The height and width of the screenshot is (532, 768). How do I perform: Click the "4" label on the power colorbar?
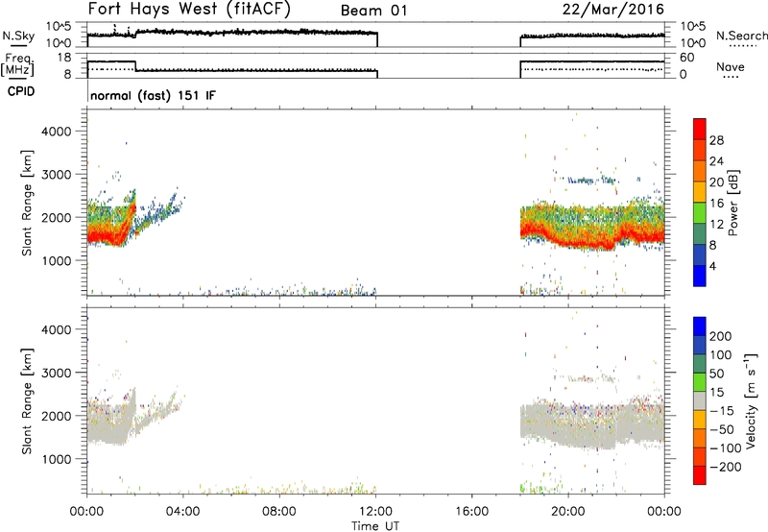(x=713, y=266)
